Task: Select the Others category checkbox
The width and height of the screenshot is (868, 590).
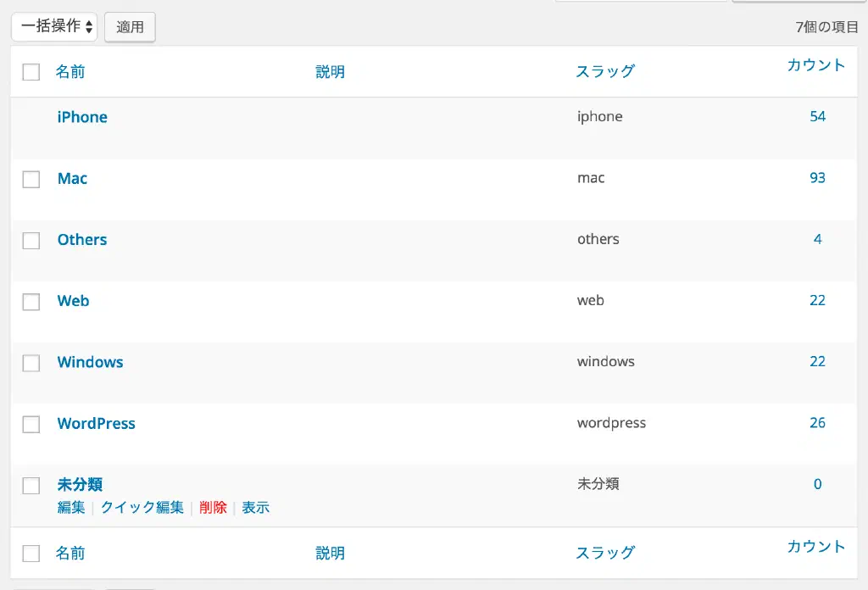Action: pos(31,241)
